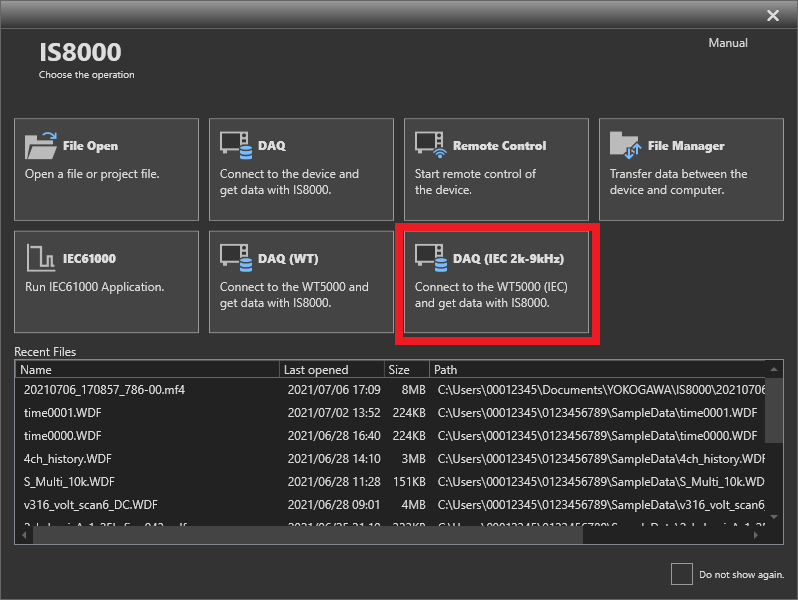
Task: Open the Manual link
Action: pos(727,43)
